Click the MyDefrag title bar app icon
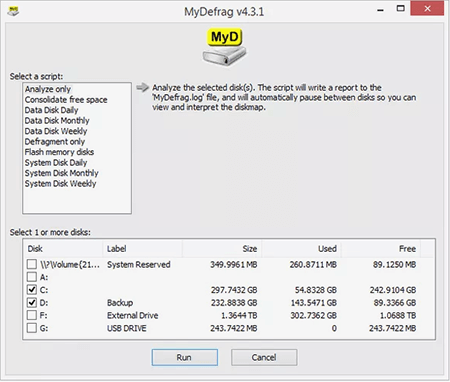Viewport: 450px width, 382px height. 13,11
